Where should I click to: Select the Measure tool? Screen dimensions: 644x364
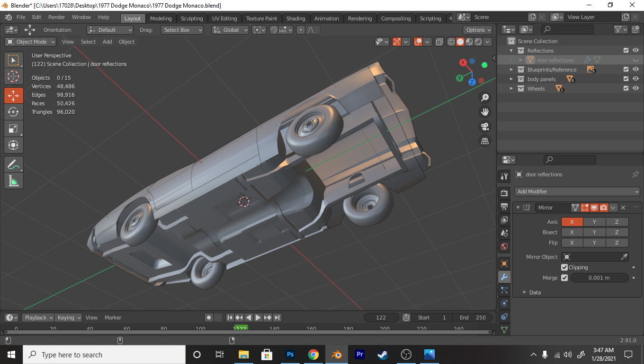click(x=13, y=181)
